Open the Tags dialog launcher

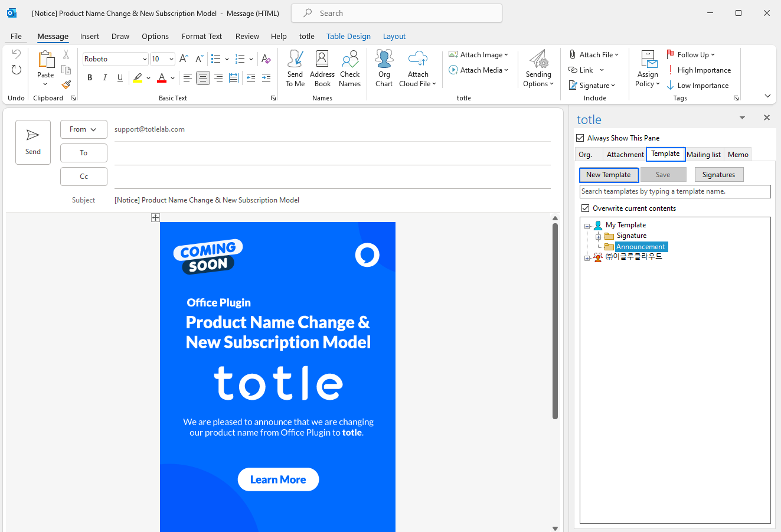736,98
